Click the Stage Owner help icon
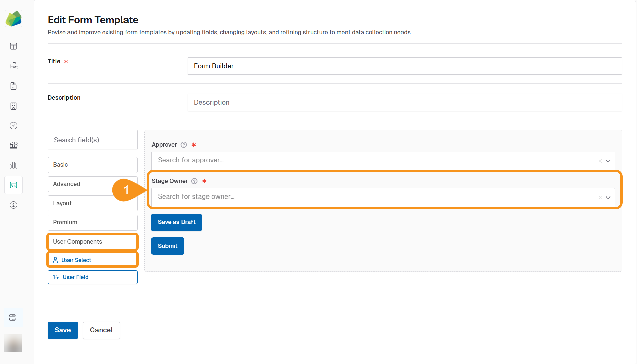 pyautogui.click(x=194, y=181)
